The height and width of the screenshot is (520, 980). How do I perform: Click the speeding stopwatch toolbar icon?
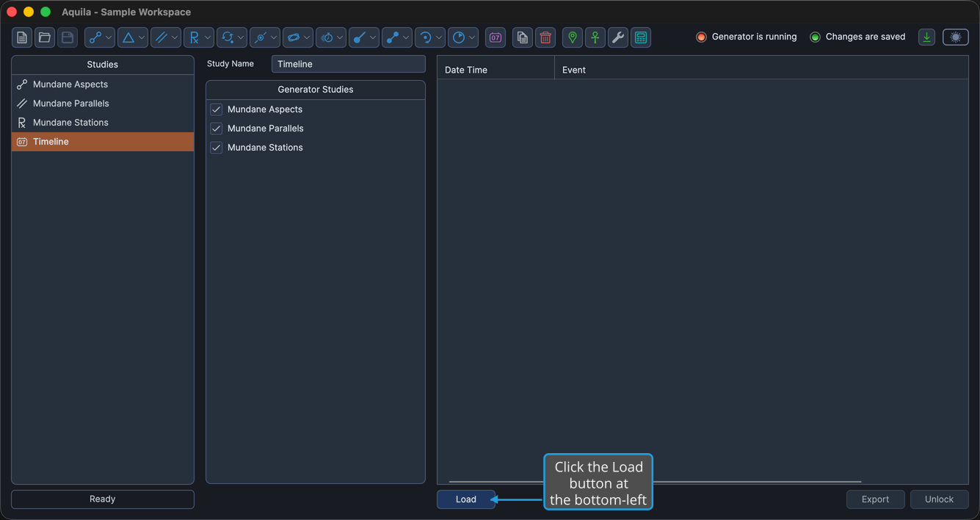(326, 37)
